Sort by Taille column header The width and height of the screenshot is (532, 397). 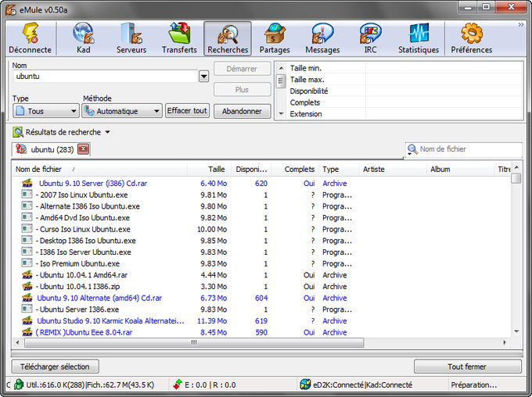point(209,169)
